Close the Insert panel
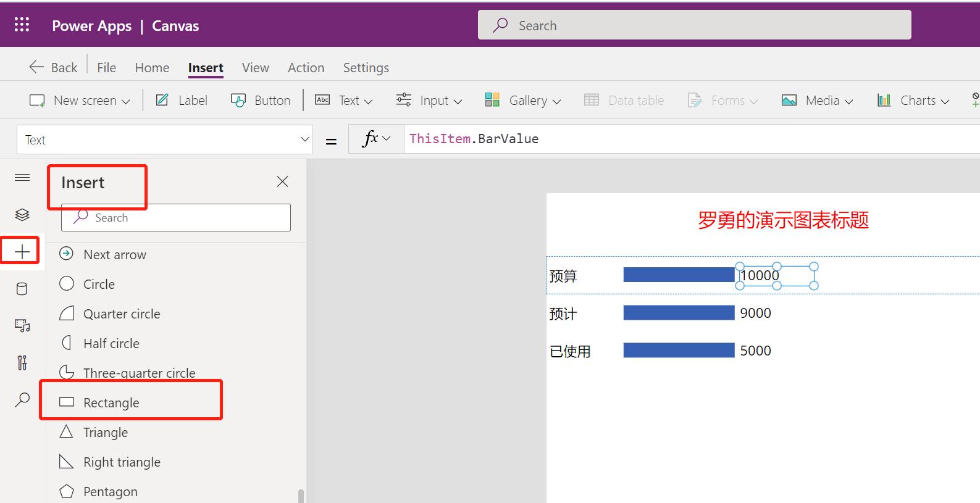 282,181
